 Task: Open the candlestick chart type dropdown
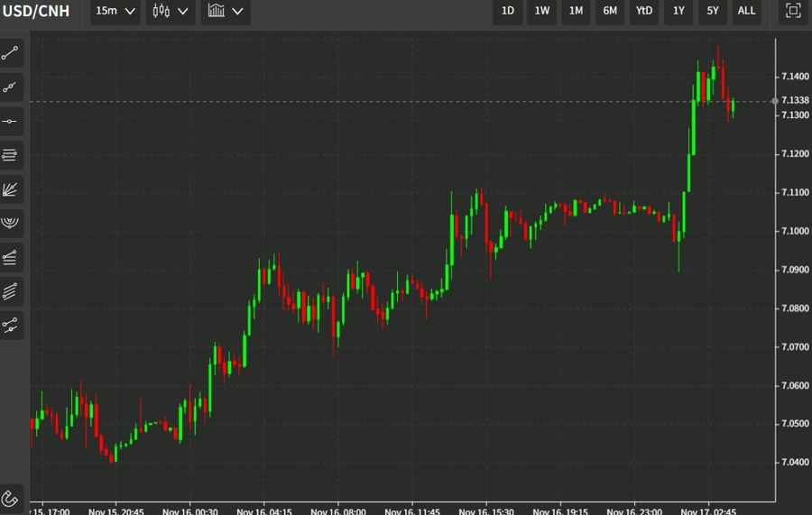170,11
